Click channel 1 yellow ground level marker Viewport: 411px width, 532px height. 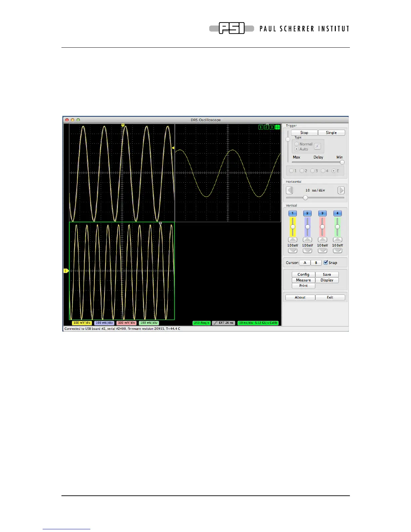(66, 271)
